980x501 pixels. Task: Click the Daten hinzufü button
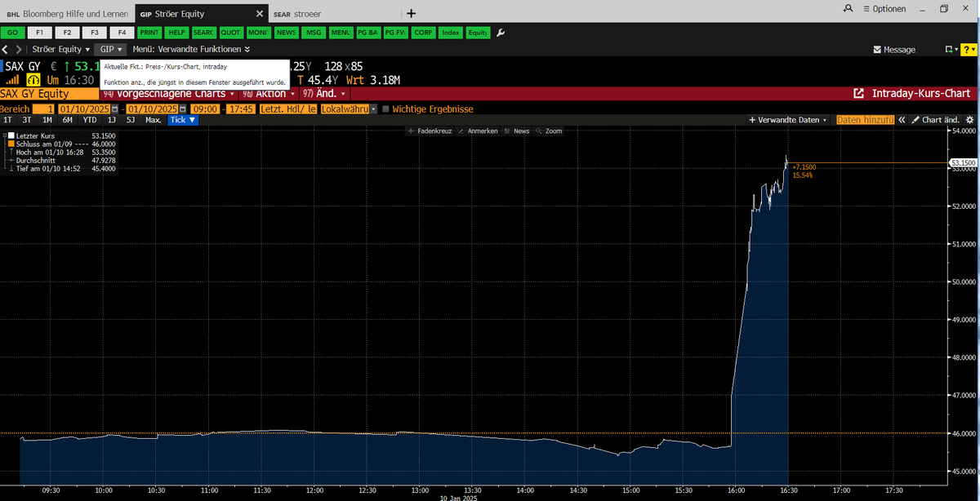point(865,119)
